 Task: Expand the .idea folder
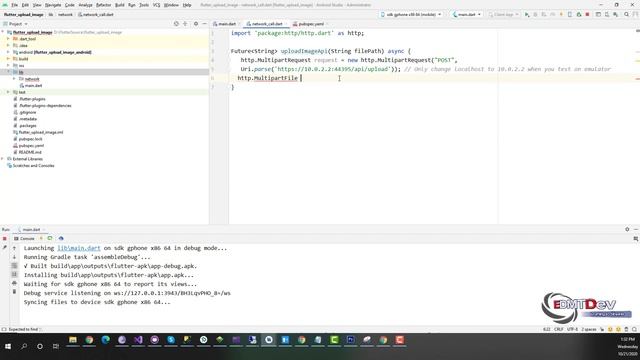click(x=8, y=45)
